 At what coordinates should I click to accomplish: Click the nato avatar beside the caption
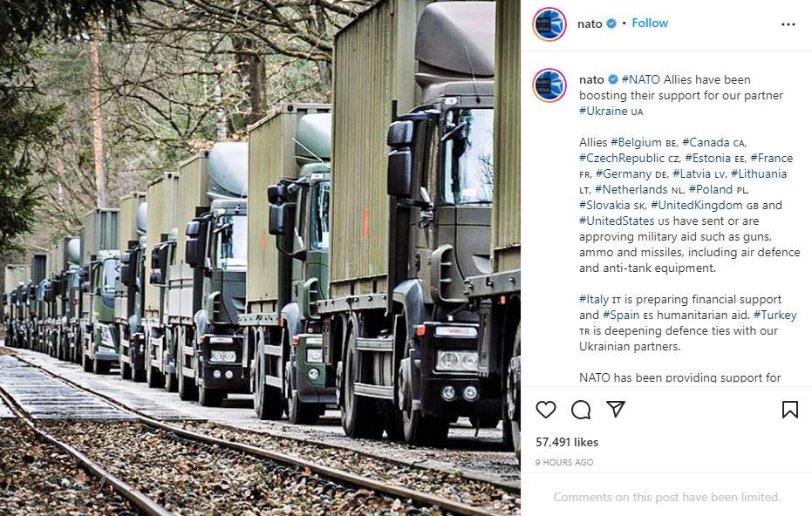pos(549,85)
